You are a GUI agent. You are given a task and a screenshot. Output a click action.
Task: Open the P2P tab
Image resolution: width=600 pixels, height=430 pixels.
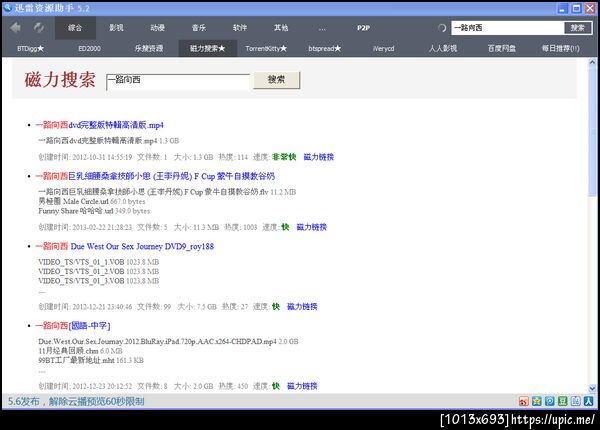[x=363, y=28]
